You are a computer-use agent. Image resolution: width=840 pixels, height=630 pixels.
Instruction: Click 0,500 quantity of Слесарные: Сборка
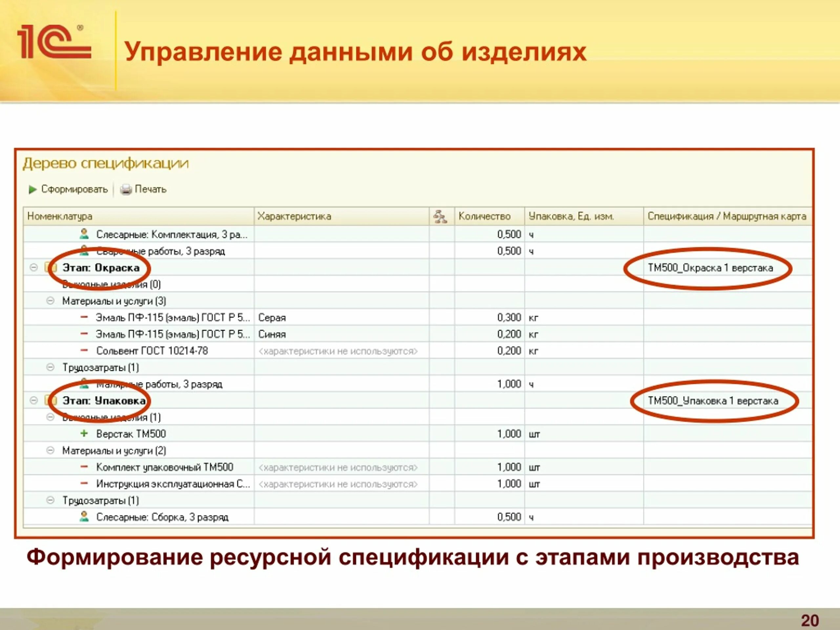490,517
